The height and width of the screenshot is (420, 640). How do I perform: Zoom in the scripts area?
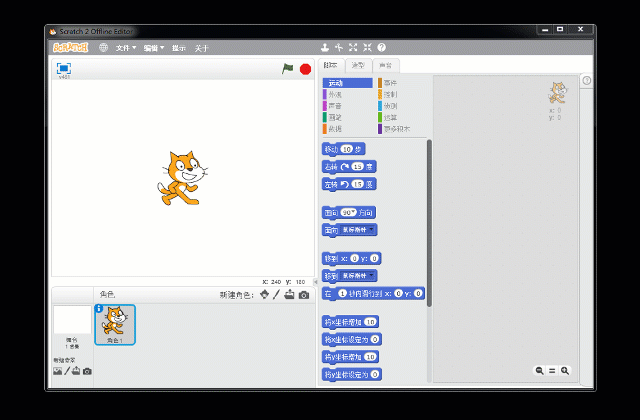click(x=565, y=371)
